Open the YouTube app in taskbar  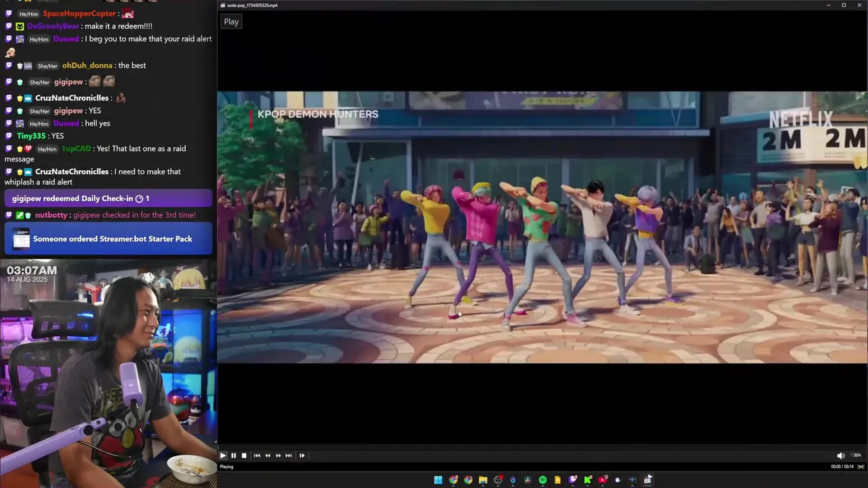click(602, 480)
